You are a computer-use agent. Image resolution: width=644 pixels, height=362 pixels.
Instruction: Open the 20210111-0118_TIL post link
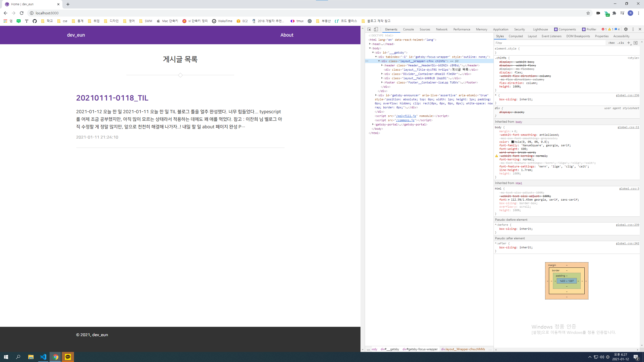112,98
